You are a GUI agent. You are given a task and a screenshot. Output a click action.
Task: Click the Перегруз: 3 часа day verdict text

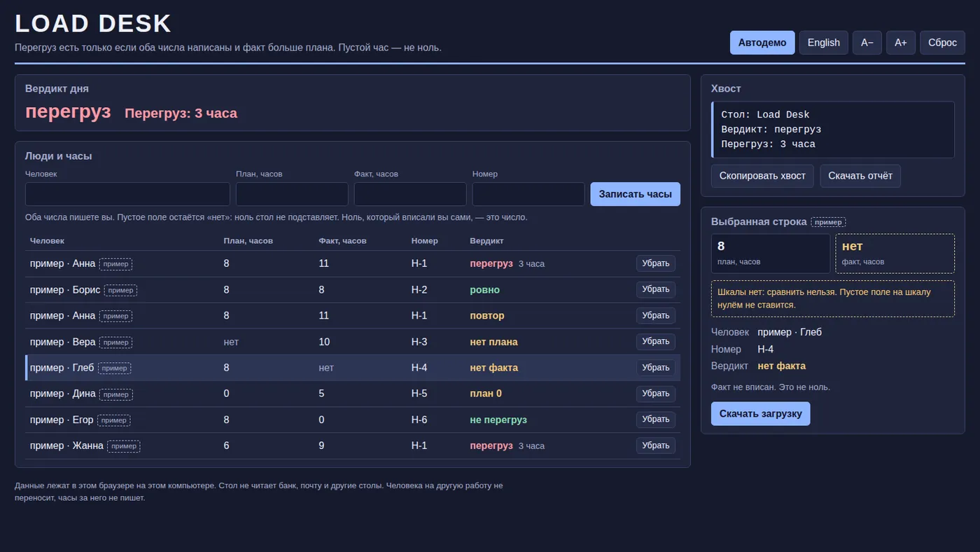click(181, 113)
